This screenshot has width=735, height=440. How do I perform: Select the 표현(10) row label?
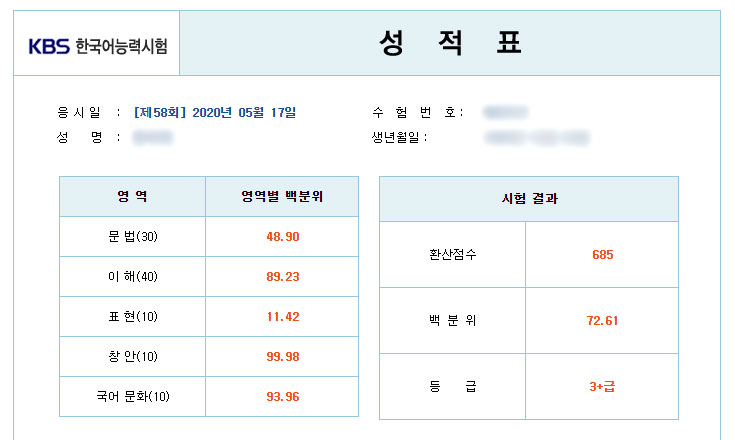click(132, 317)
